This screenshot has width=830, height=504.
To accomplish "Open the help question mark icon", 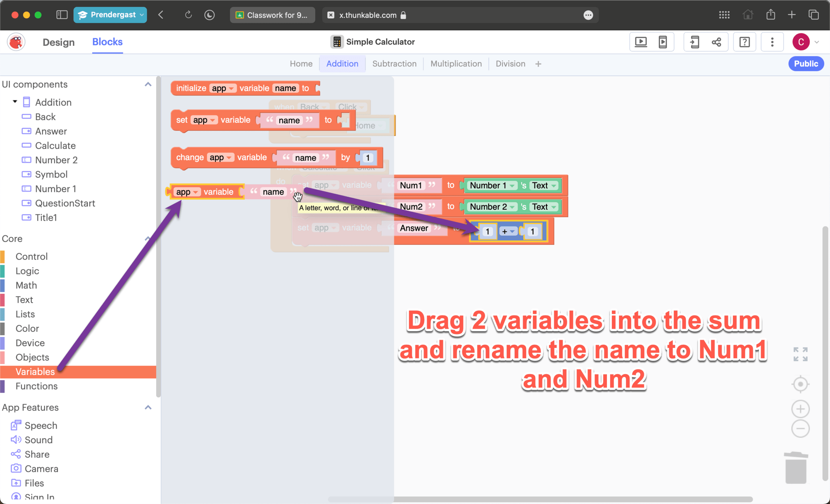I will pyautogui.click(x=744, y=42).
